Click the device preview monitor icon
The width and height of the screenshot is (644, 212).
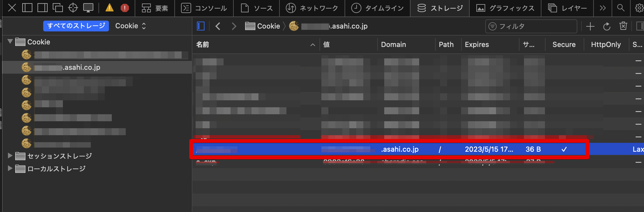point(88,8)
